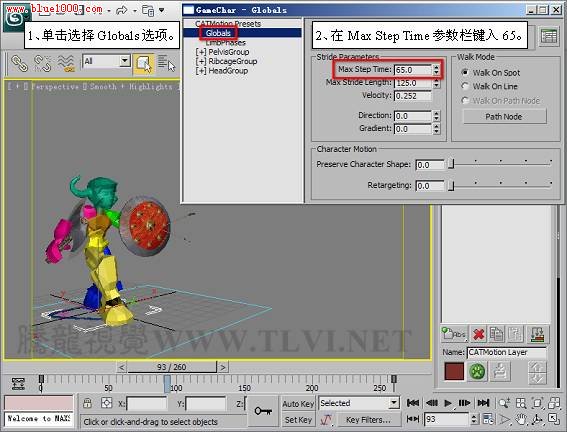
Task: Delete layer with the red X icon
Action: click(x=479, y=334)
